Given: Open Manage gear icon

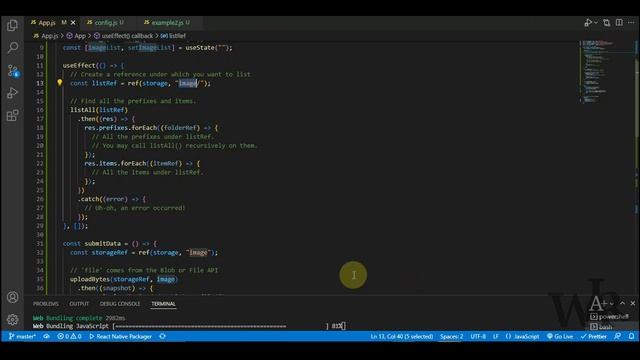Looking at the screenshot, I should pyautogui.click(x=12, y=319).
